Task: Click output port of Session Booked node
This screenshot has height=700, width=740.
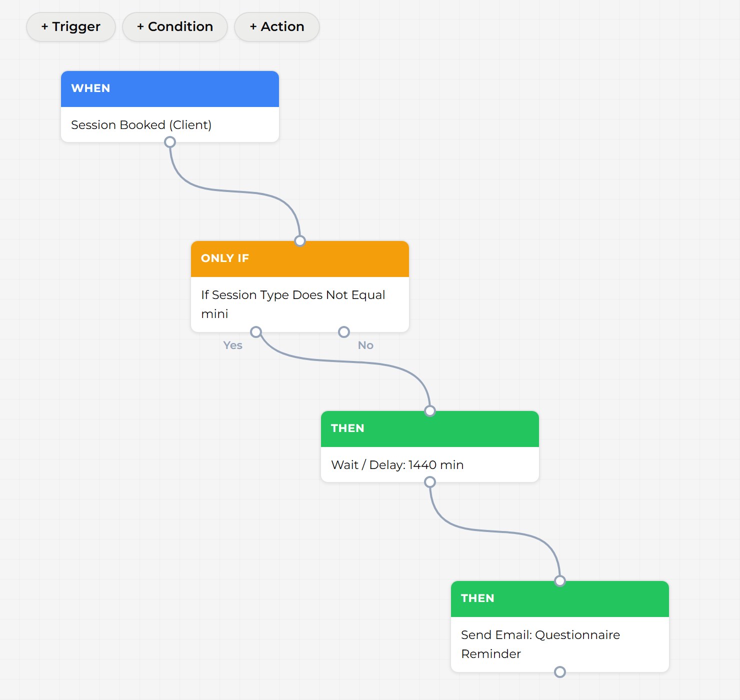Action: (x=170, y=142)
